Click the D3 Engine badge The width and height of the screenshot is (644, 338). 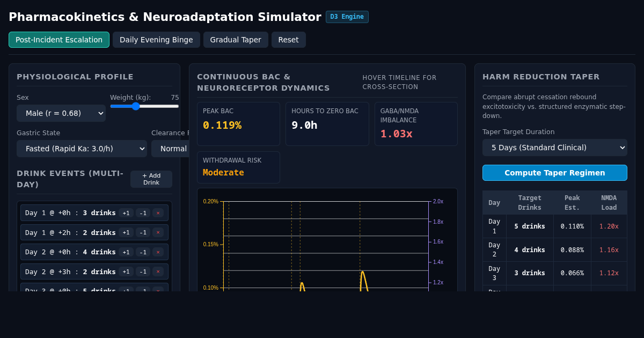tap(347, 17)
